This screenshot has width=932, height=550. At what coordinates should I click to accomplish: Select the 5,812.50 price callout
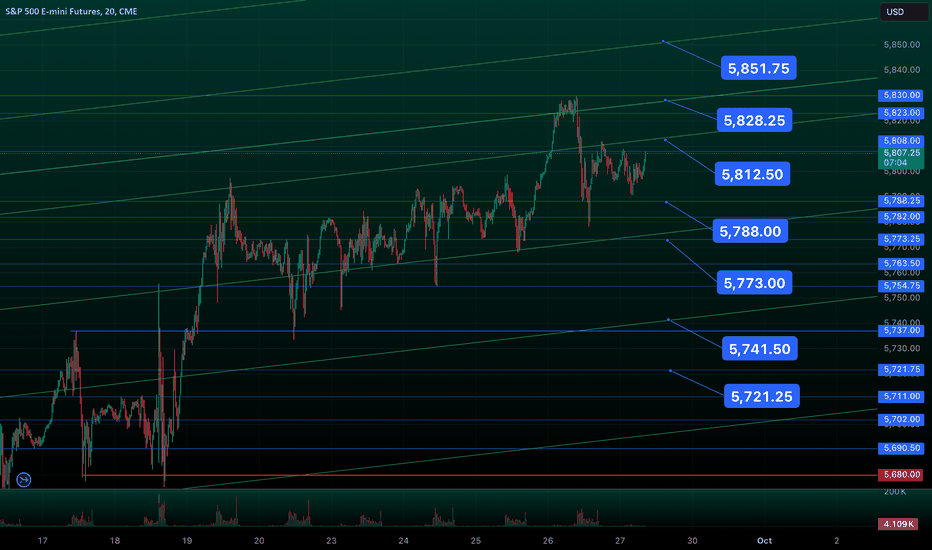[x=752, y=174]
